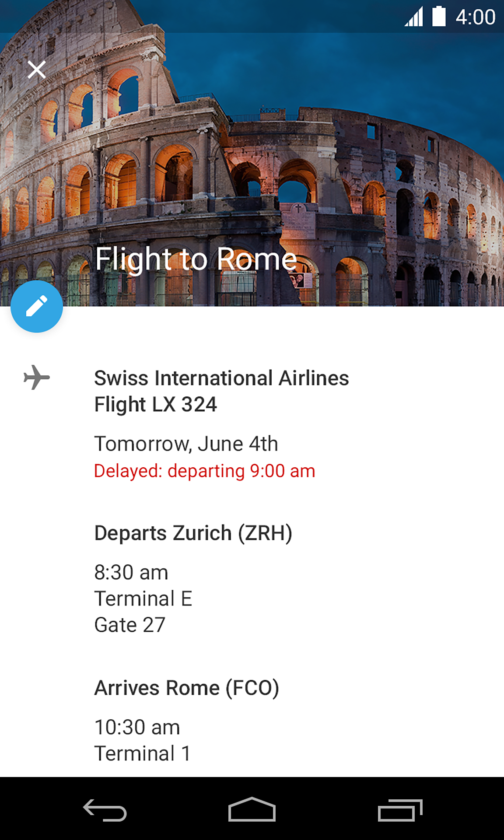Tap Swiss International Airlines heading
Screen dimensions: 504x840
click(x=221, y=378)
